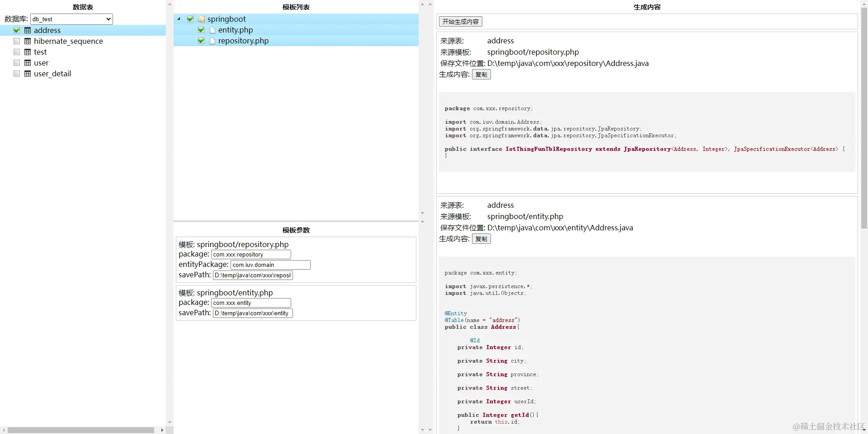Screen dimensions: 868x434
Task: Click the 'package com.xxx.repository;' code line
Action: pyautogui.click(x=489, y=108)
